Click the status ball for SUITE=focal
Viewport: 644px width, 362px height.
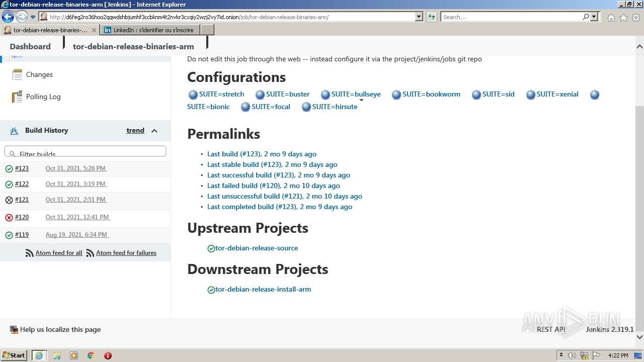[x=246, y=107]
